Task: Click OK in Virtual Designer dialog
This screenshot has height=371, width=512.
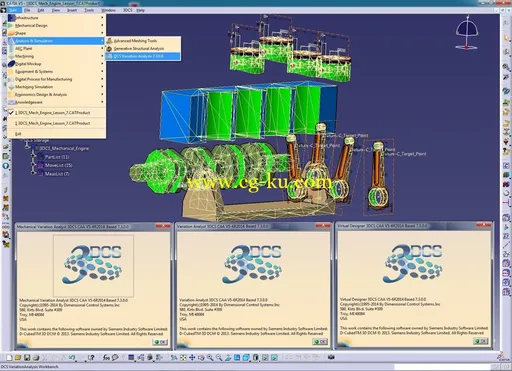Action: click(x=480, y=341)
